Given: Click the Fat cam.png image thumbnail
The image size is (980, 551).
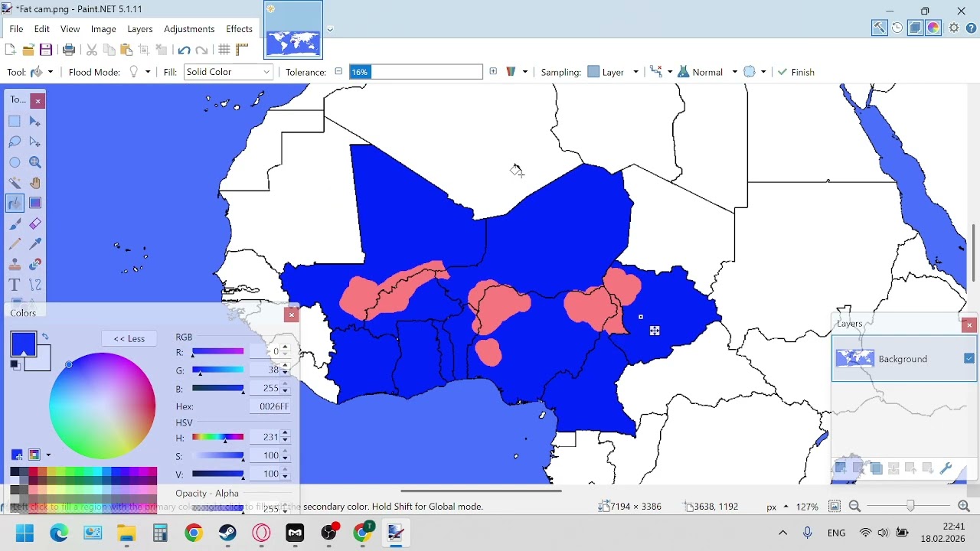Looking at the screenshot, I should (293, 30).
